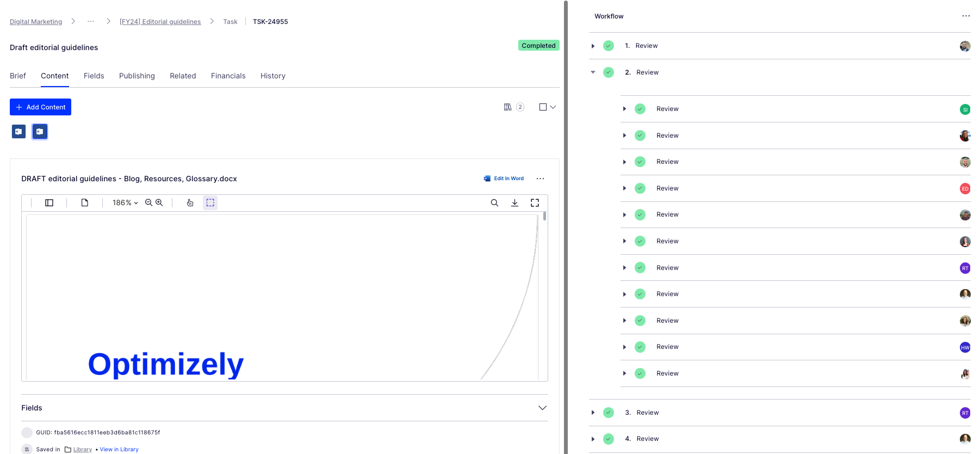Image resolution: width=980 pixels, height=454 pixels.
Task: Search inside the document viewer
Action: [x=494, y=203]
